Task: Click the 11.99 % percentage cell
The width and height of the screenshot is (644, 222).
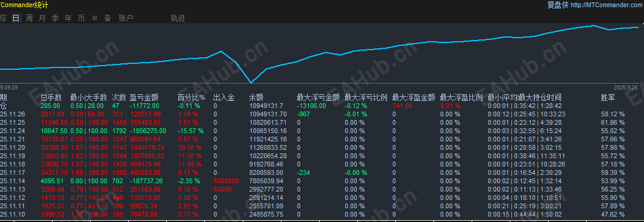Action: click(190, 164)
